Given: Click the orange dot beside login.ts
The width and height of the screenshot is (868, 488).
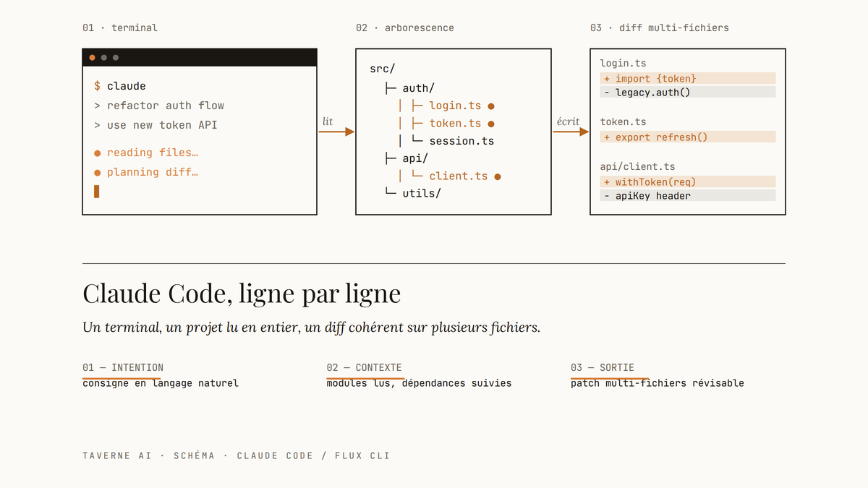Looking at the screenshot, I should [490, 106].
